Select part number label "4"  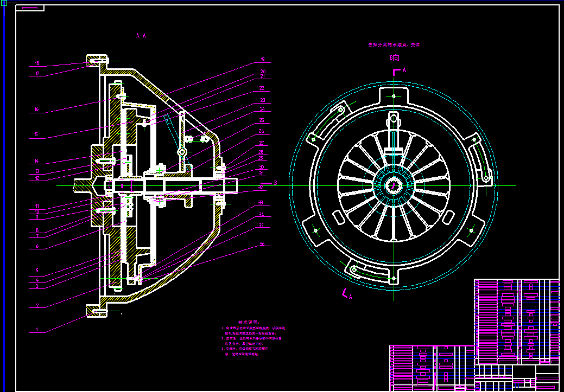[37, 280]
